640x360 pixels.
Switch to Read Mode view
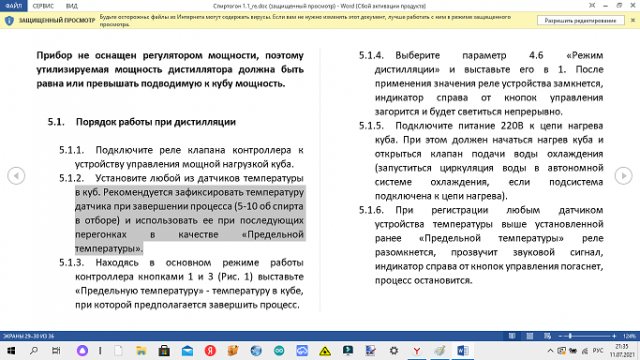coord(512,336)
